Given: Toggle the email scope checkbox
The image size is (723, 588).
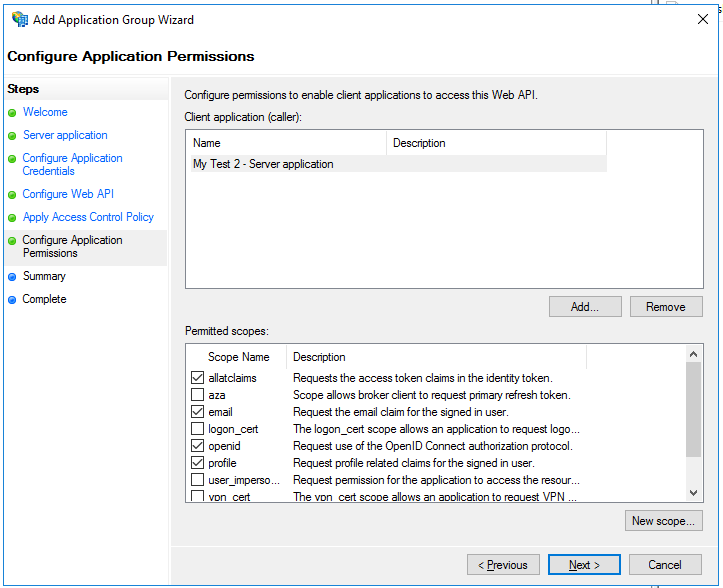Looking at the screenshot, I should pyautogui.click(x=197, y=412).
